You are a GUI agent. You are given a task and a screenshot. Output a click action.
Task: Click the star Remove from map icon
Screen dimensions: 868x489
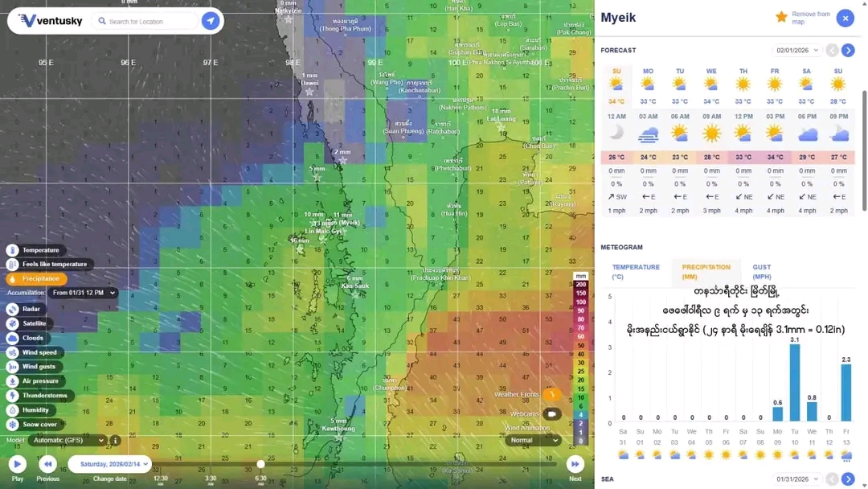[781, 17]
